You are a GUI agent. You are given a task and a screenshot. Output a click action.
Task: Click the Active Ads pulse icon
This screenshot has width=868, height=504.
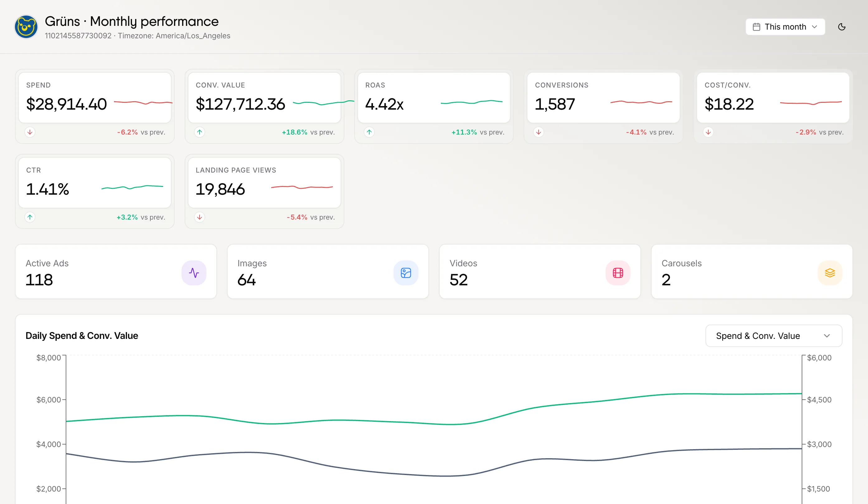194,273
